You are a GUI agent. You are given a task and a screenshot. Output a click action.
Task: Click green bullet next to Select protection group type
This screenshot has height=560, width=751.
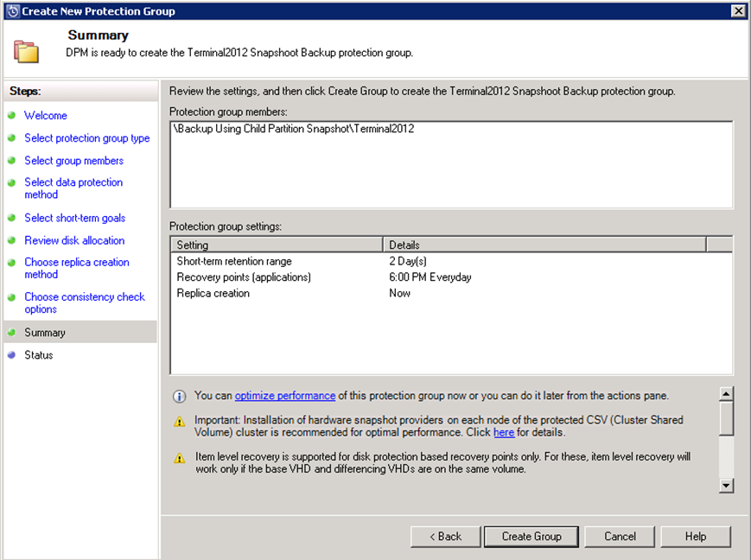pos(12,137)
